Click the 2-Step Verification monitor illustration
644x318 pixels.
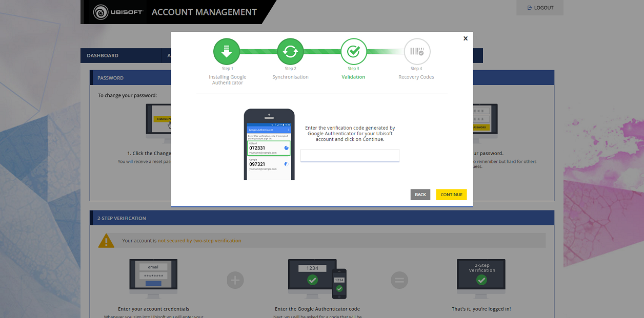(x=481, y=280)
